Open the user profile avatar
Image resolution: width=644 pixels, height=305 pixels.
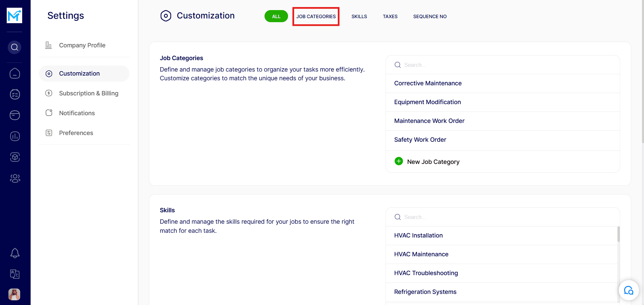click(14, 294)
